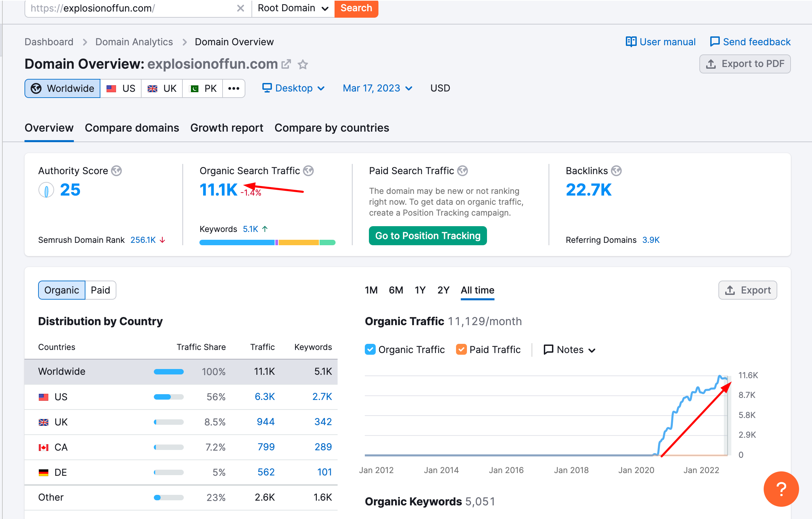Click the chart Export button
Image resolution: width=812 pixels, height=519 pixels.
click(x=748, y=290)
